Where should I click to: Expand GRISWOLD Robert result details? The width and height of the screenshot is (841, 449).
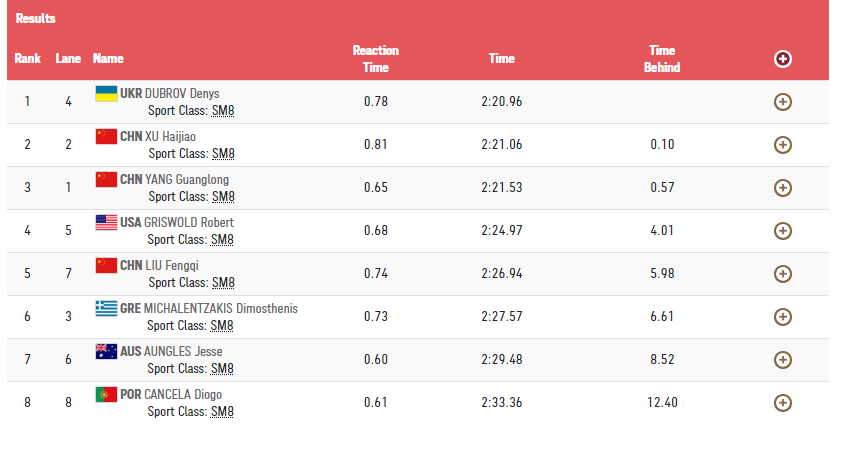[x=783, y=230]
